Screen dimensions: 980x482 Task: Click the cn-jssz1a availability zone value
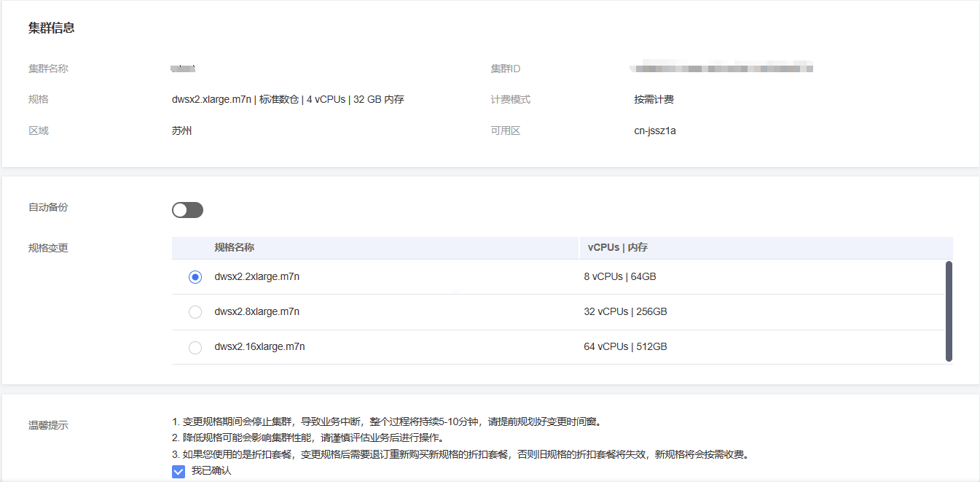click(654, 131)
